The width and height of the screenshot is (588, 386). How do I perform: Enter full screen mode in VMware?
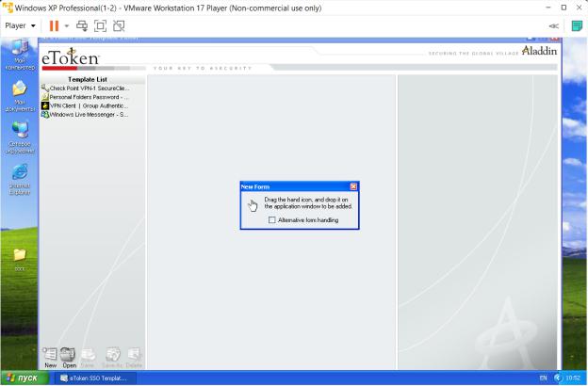pos(100,25)
